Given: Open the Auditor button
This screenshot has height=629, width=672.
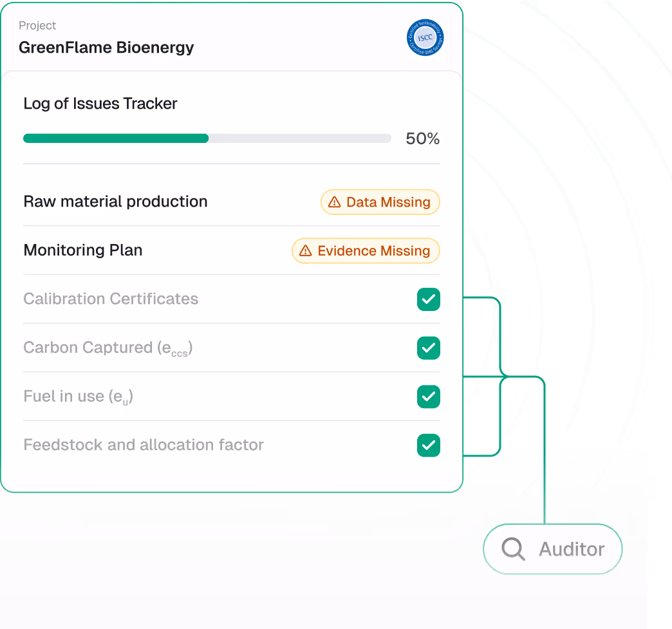Looking at the screenshot, I should (552, 549).
